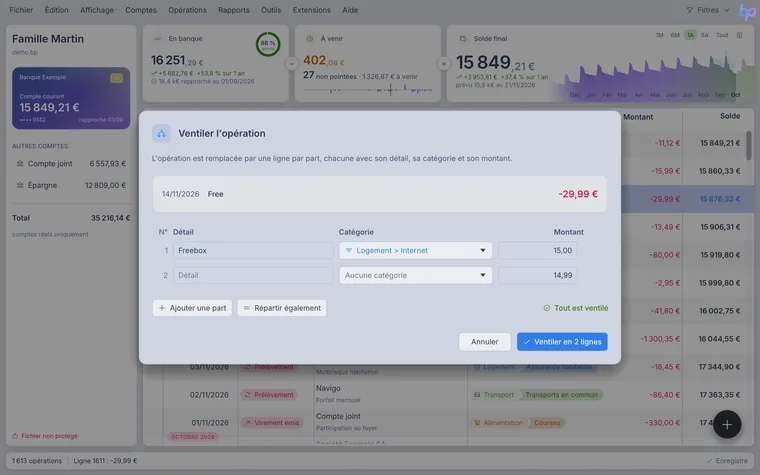760x475 pixels.
Task: Click the checkmark icon beside Enregistré
Action: pyautogui.click(x=709, y=460)
